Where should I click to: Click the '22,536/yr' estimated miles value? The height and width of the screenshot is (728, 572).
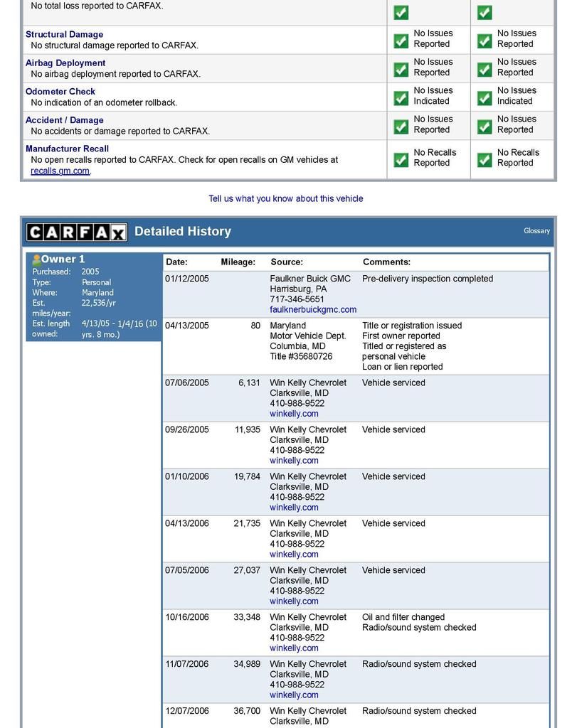pos(98,303)
